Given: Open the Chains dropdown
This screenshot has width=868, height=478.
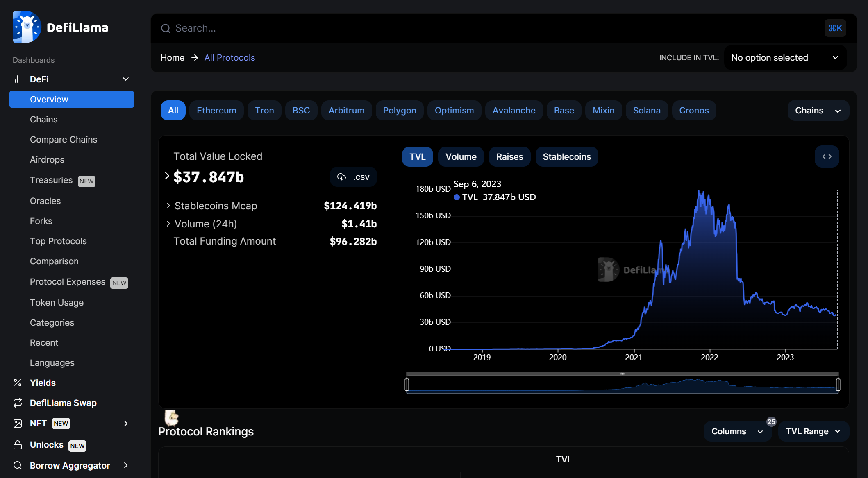Looking at the screenshot, I should 818,111.
